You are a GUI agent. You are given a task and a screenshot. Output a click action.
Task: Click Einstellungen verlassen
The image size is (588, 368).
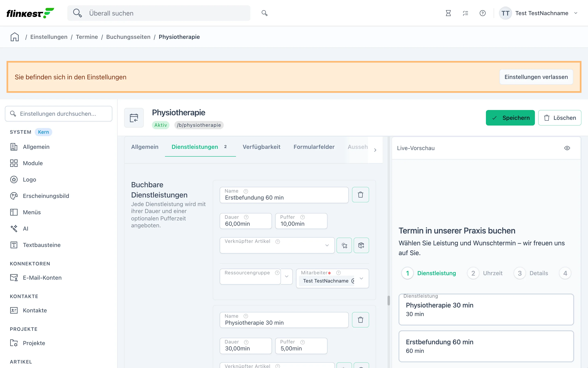(x=536, y=77)
